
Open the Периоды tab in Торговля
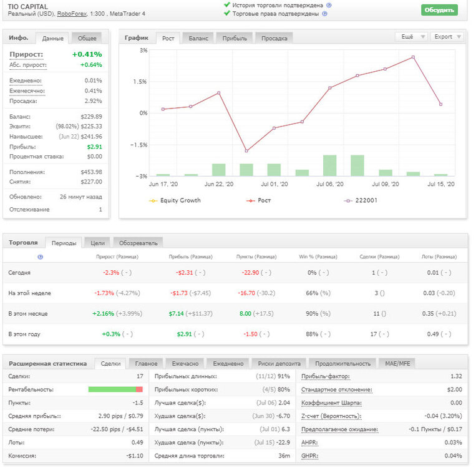coord(64,243)
